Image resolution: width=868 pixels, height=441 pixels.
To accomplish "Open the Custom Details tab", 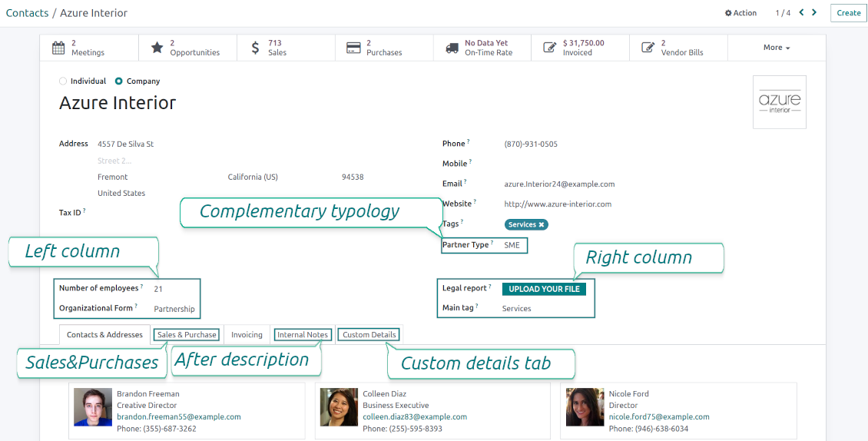I will pos(369,335).
